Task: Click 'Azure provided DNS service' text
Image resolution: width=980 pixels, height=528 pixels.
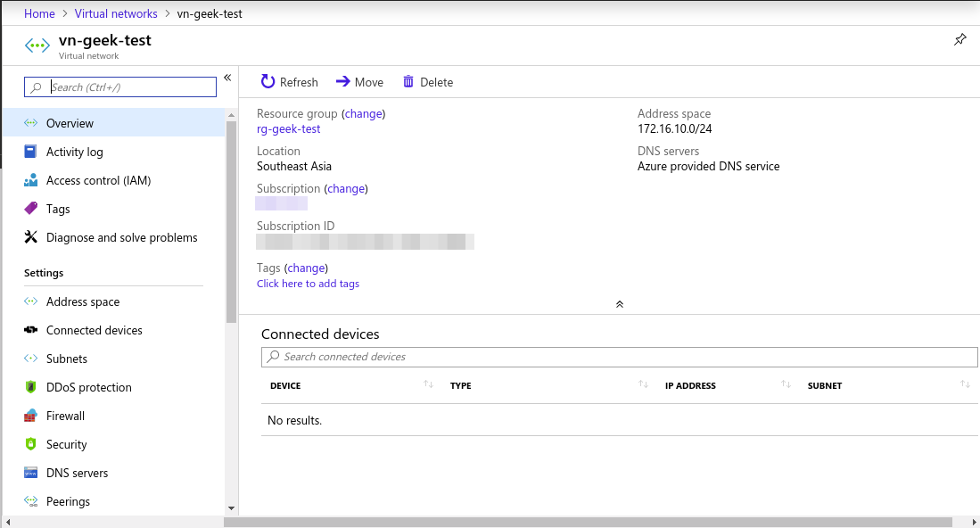Action: [708, 166]
